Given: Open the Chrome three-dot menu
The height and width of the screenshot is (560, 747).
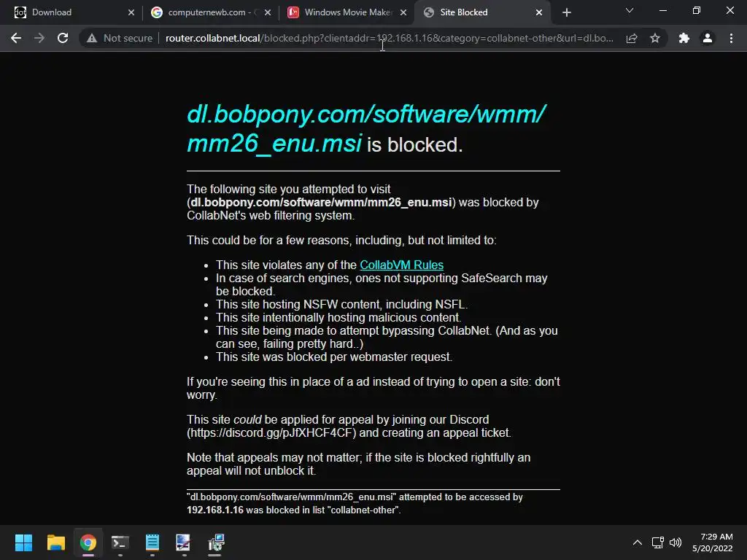Looking at the screenshot, I should pos(731,38).
